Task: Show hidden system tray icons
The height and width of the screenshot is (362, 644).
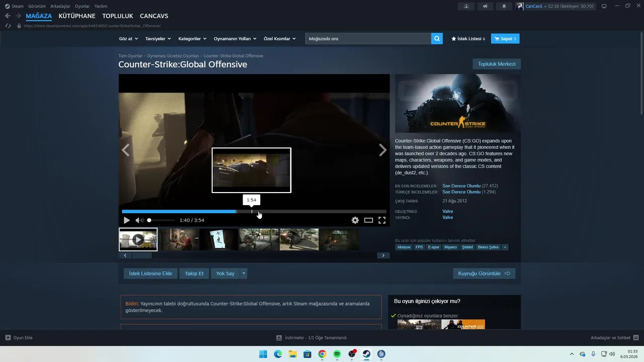Action: (572, 354)
